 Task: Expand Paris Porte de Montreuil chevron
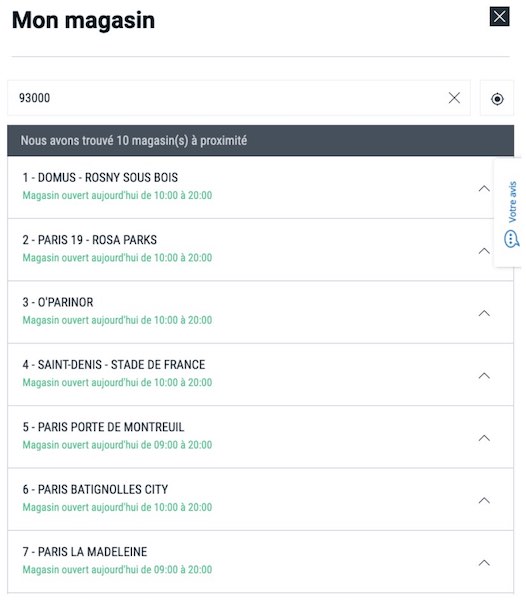coord(484,438)
